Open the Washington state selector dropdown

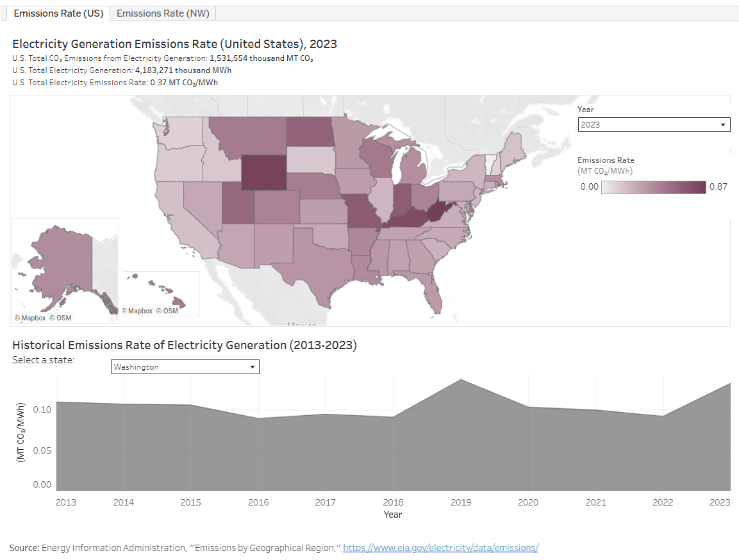click(x=185, y=367)
